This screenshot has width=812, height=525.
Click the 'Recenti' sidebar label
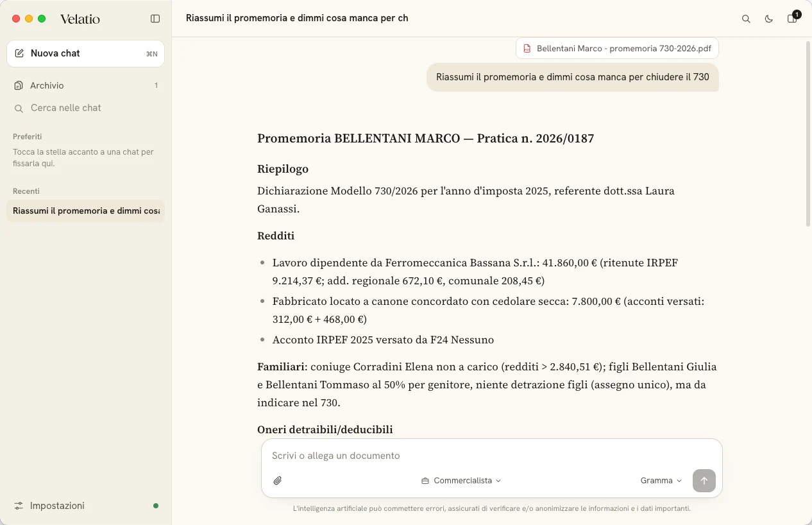26,191
